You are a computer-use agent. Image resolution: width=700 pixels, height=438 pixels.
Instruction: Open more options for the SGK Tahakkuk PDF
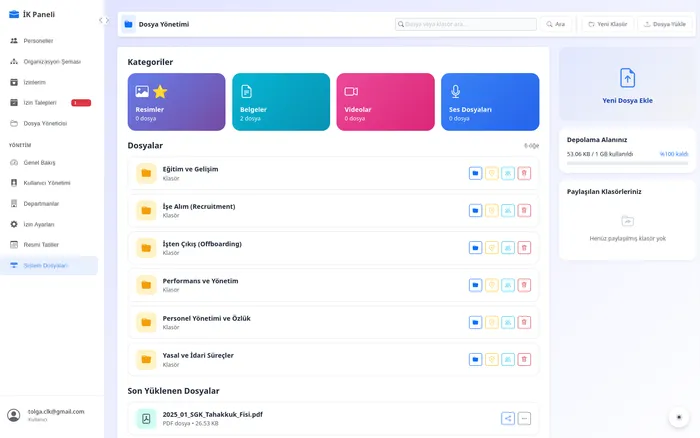(524, 419)
